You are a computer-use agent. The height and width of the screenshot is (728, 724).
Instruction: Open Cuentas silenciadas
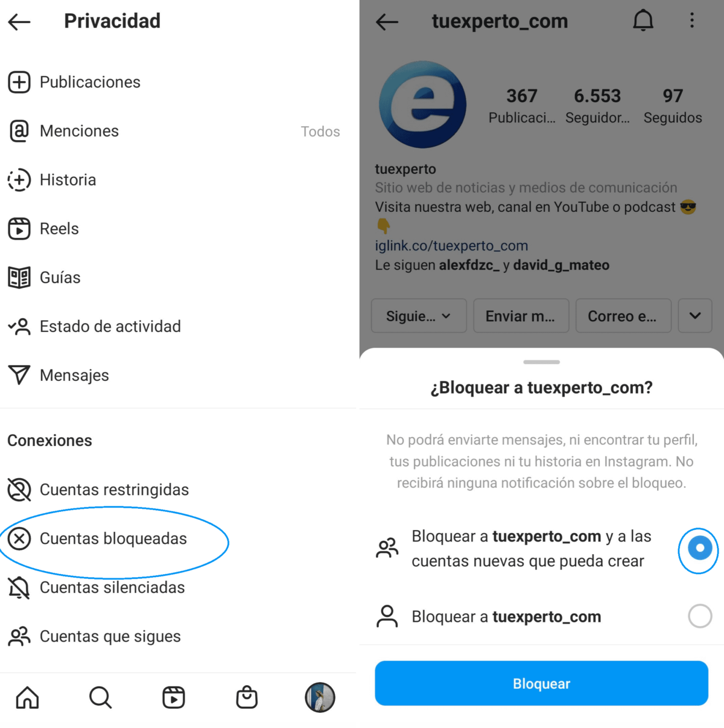[179, 587]
